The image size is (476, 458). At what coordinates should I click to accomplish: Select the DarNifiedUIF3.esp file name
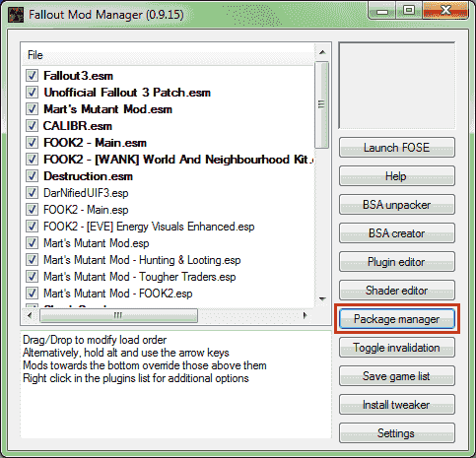[x=86, y=193]
